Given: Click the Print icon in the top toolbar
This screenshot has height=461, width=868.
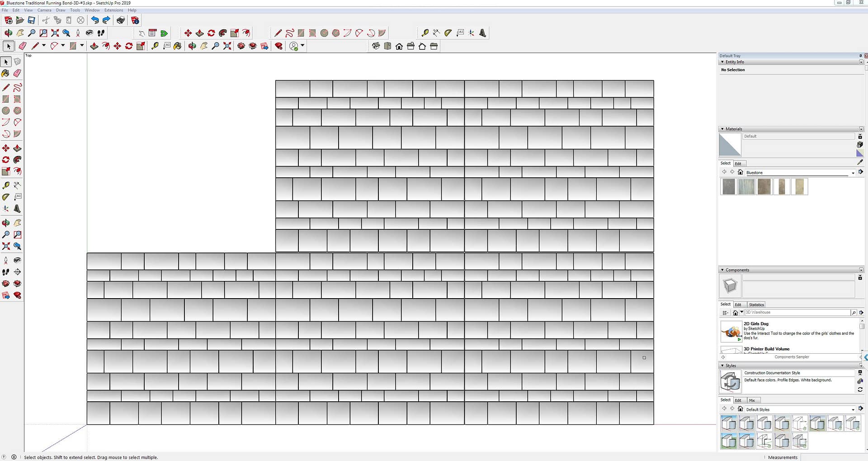Looking at the screenshot, I should pyautogui.click(x=121, y=20).
